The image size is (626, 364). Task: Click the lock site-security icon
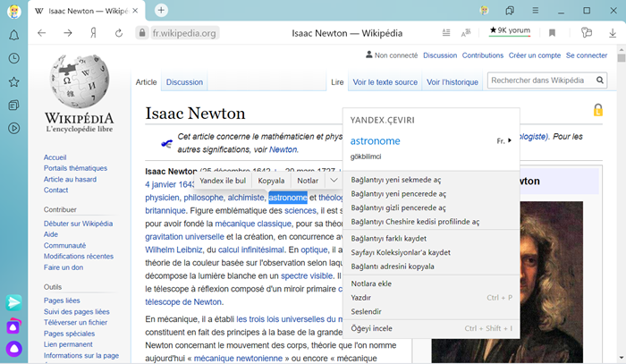(142, 33)
